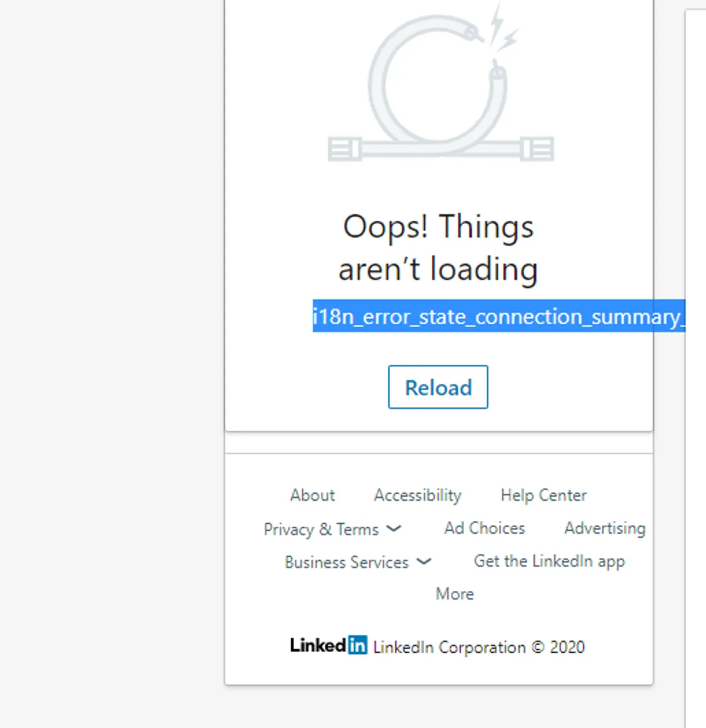Click the highlighted i18n_error_state_connection_summary text
Image resolution: width=706 pixels, height=728 pixels.
pyautogui.click(x=498, y=317)
